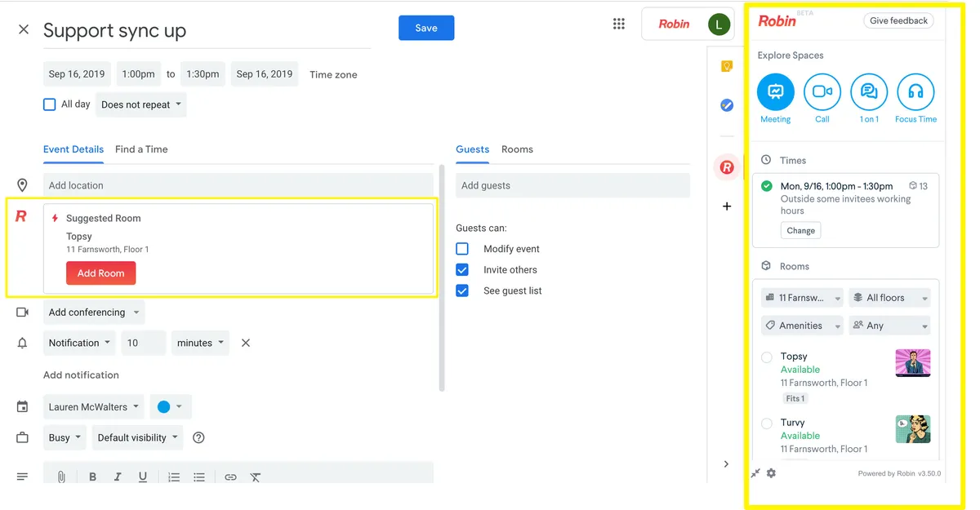Switch to the Guests tab

[x=473, y=149]
